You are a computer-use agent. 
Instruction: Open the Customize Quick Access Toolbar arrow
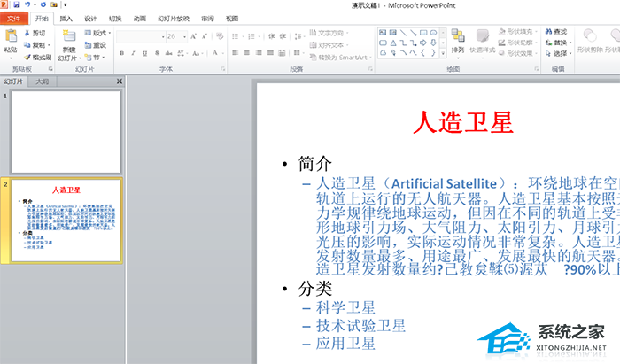pos(66,5)
